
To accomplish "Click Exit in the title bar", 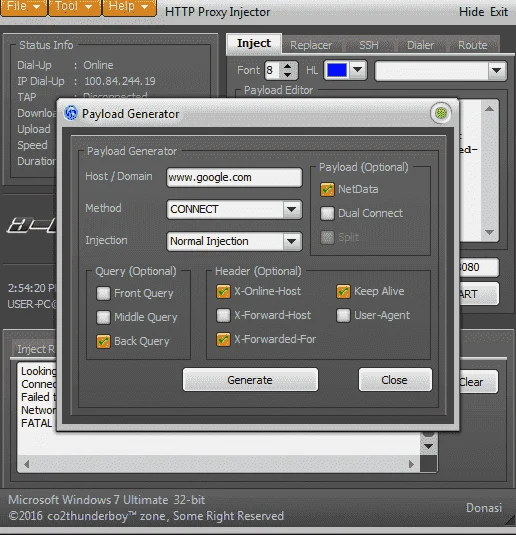I will 499,12.
